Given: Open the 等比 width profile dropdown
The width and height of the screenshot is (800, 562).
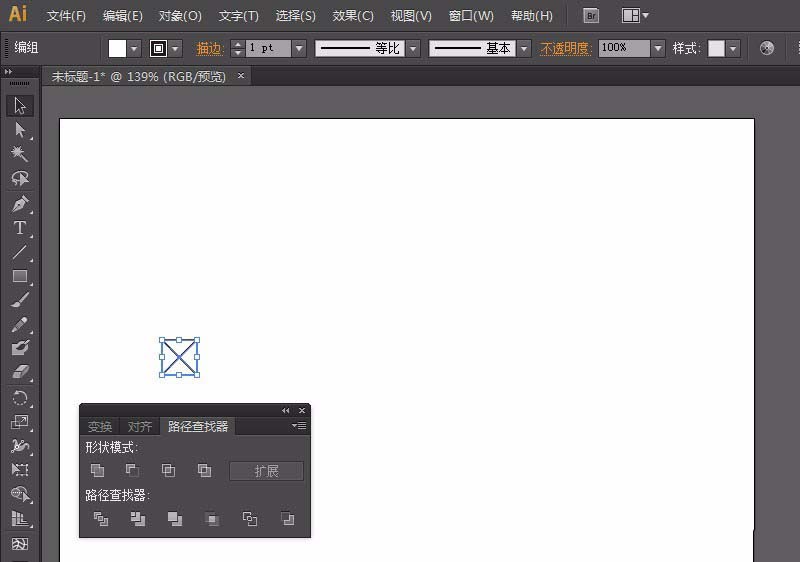Looking at the screenshot, I should pos(413,49).
